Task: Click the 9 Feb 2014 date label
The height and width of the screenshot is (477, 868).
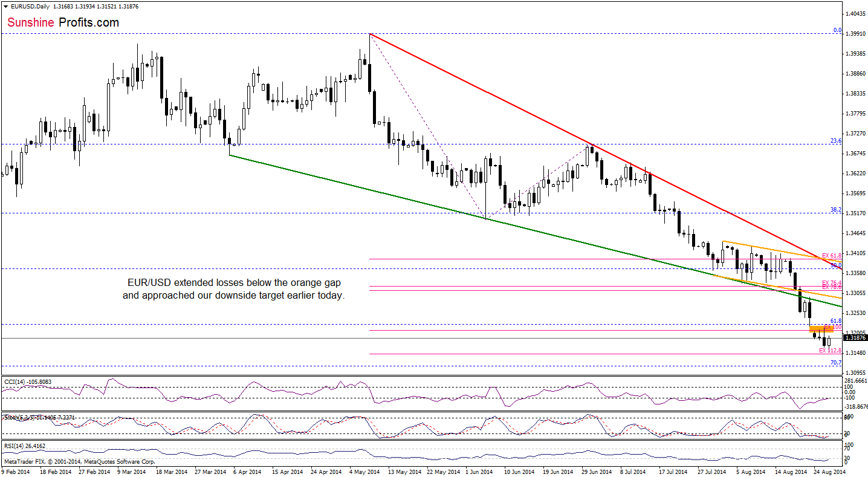Action: (x=15, y=471)
